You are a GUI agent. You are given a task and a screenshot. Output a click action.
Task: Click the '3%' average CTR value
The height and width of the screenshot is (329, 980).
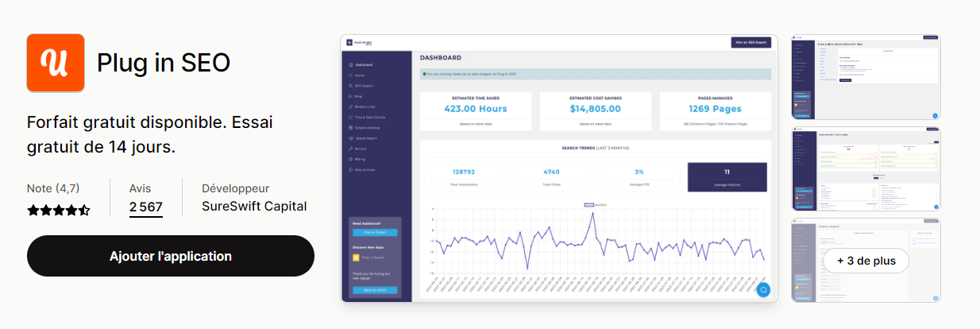(x=639, y=172)
